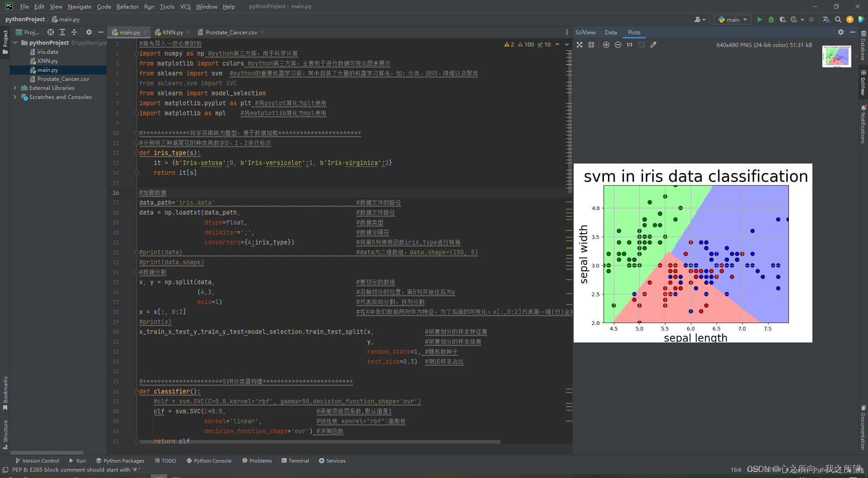This screenshot has height=478, width=868.
Task: Expand External Libraries node
Action: click(x=15, y=88)
